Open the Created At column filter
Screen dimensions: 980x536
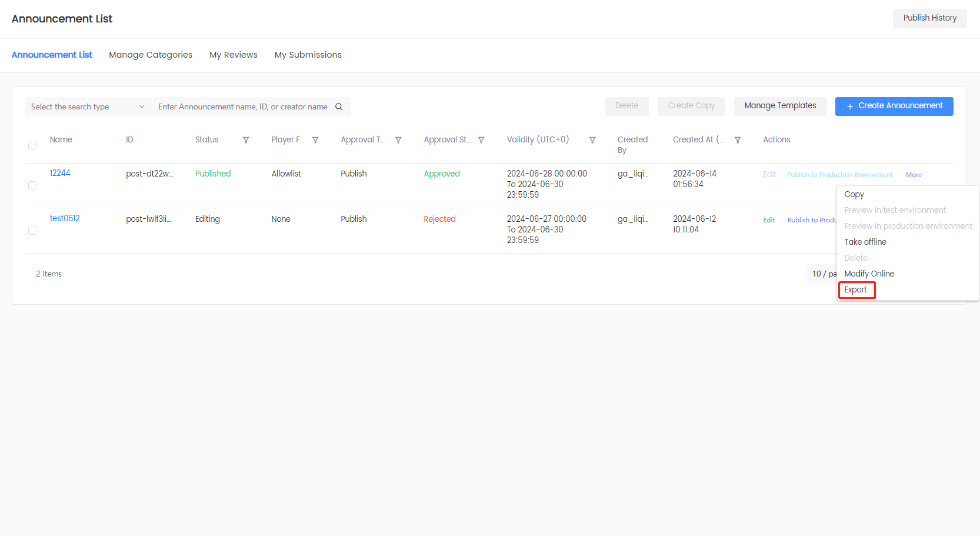(738, 139)
